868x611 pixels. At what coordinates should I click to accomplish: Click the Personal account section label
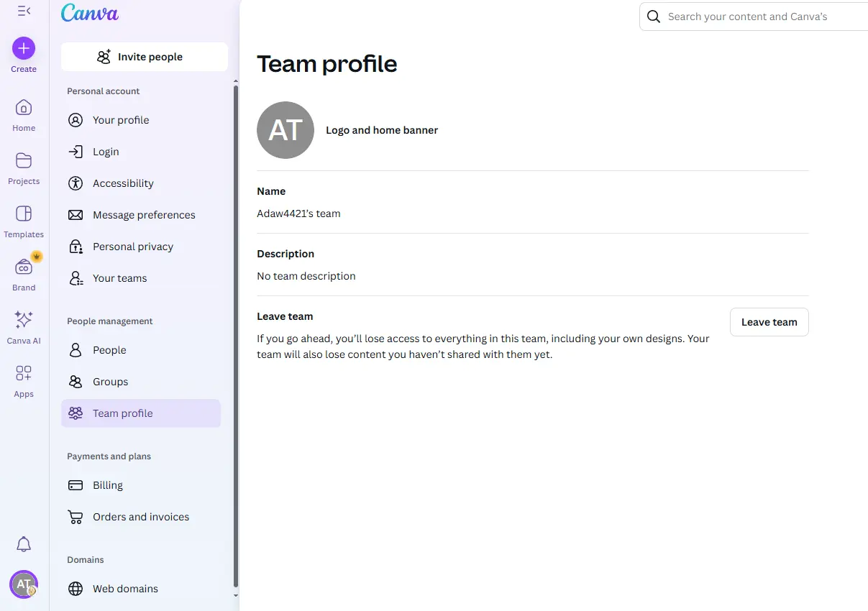104,91
